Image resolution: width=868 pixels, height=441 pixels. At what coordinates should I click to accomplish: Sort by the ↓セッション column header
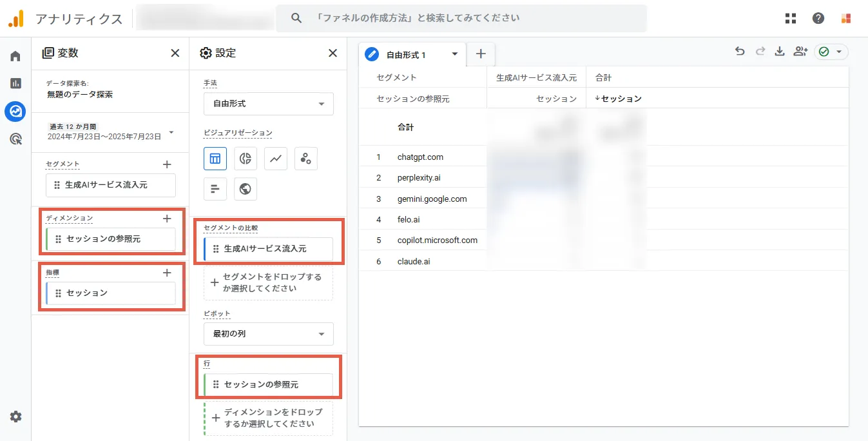619,99
